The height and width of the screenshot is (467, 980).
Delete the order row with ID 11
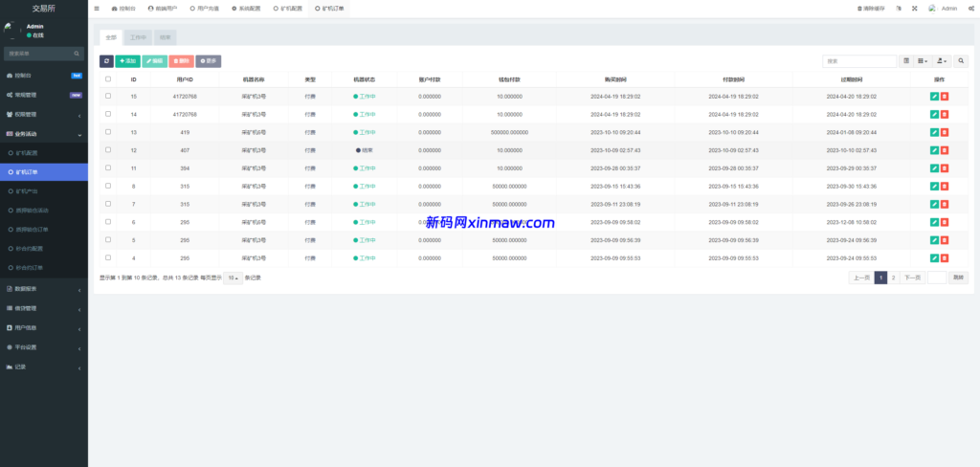[945, 168]
